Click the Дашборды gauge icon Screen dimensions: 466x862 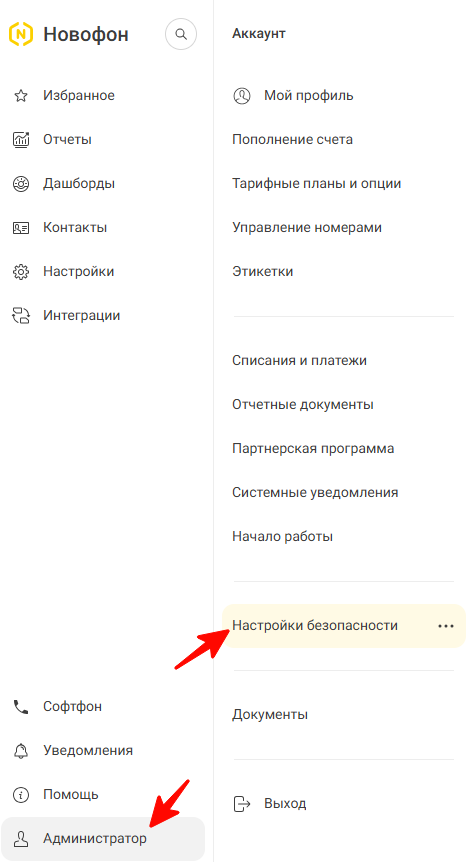tap(21, 184)
